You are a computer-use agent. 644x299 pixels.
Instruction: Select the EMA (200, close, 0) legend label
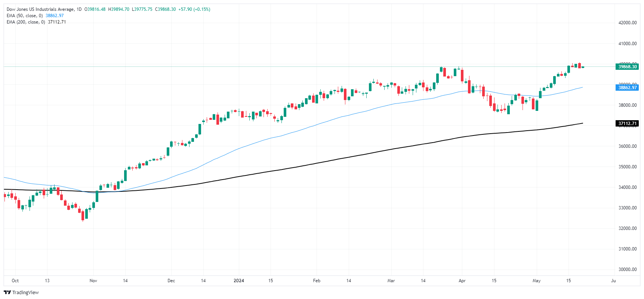tap(26, 22)
